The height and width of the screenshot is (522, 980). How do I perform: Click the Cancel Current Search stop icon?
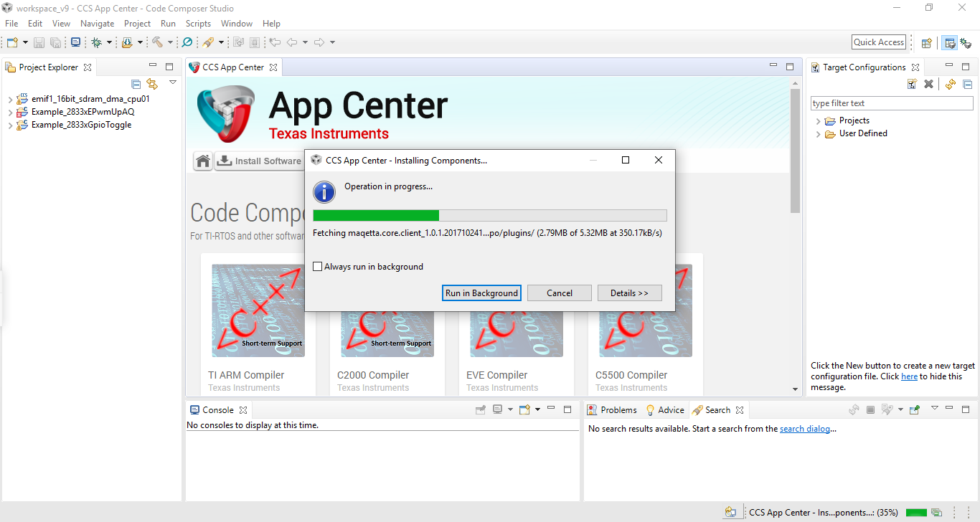click(x=870, y=410)
